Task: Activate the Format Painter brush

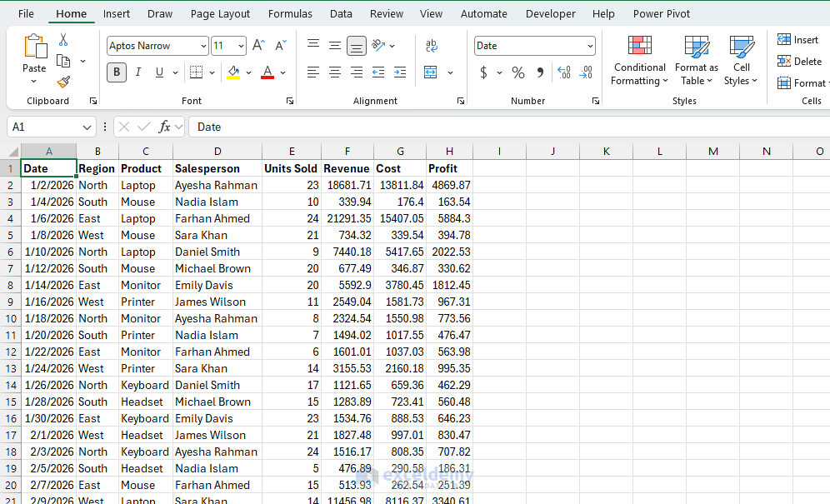Action: click(x=63, y=82)
